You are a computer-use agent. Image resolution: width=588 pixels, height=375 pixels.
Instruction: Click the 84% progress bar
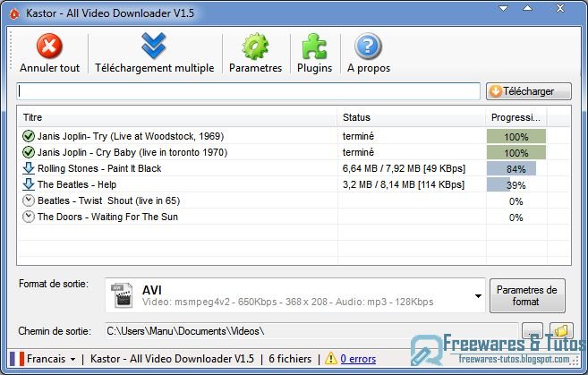coord(516,169)
